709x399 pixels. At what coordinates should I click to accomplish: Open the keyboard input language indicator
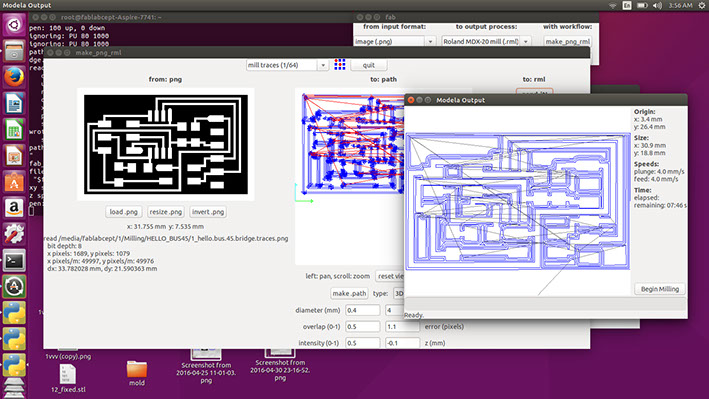pos(627,5)
